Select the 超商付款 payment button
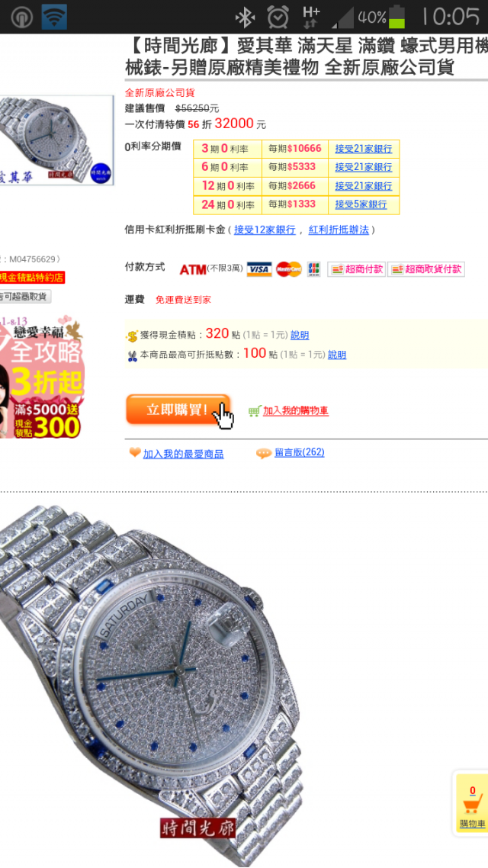 356,269
